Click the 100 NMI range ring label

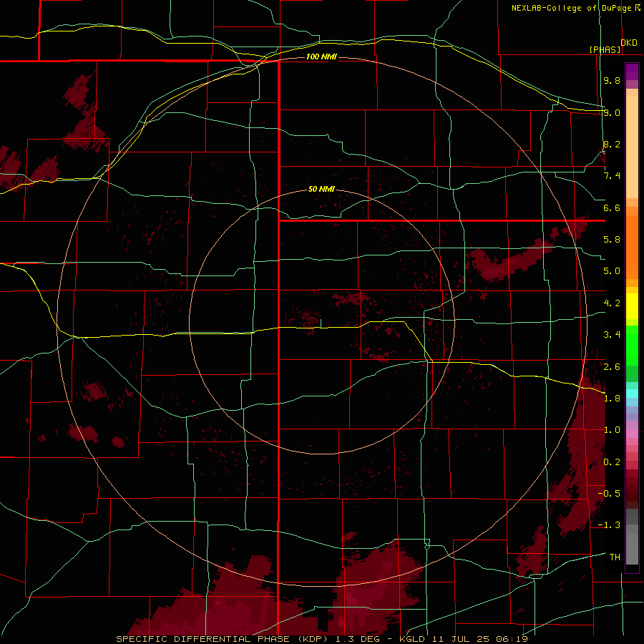click(321, 57)
